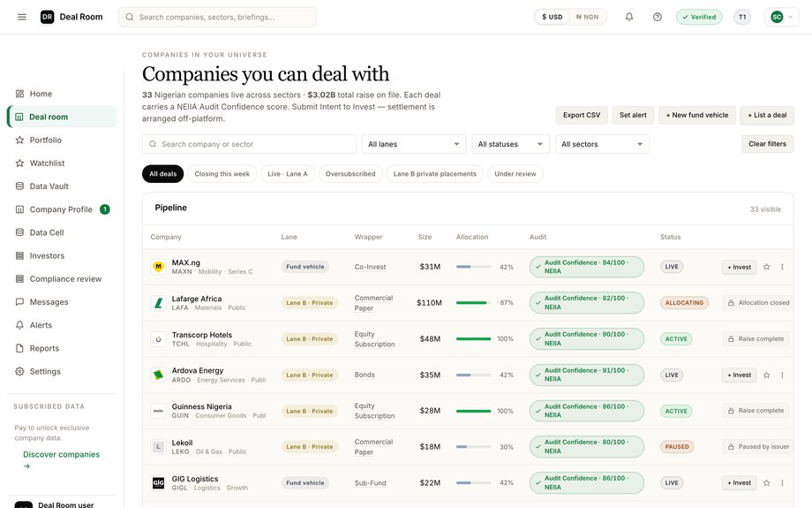This screenshot has height=508, width=812.
Task: Click the Investors sidebar icon
Action: (x=19, y=255)
